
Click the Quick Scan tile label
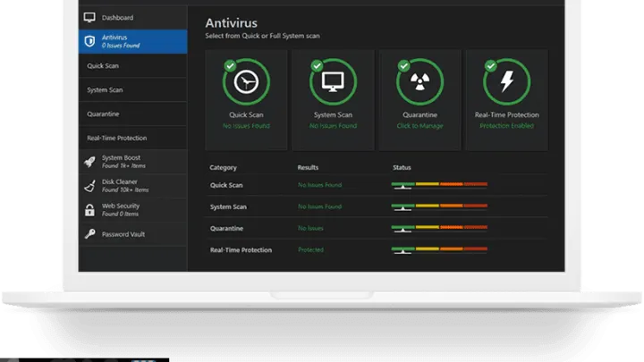click(246, 115)
